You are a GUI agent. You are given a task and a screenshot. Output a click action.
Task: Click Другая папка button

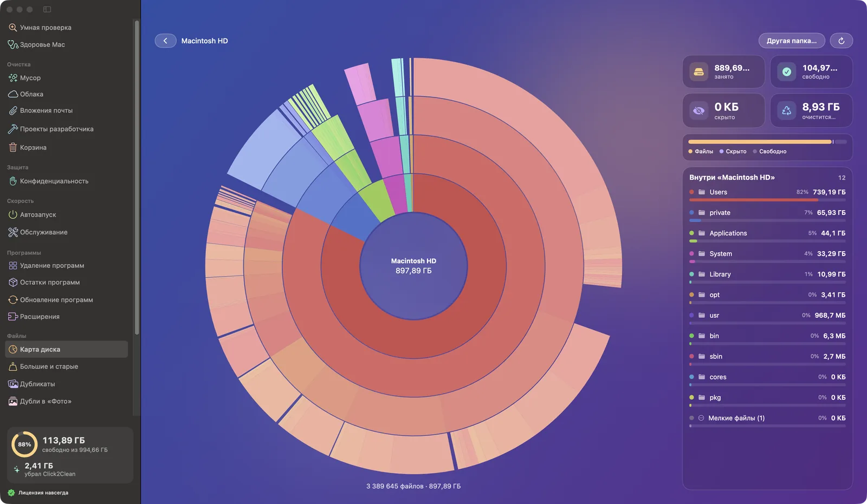(x=792, y=41)
